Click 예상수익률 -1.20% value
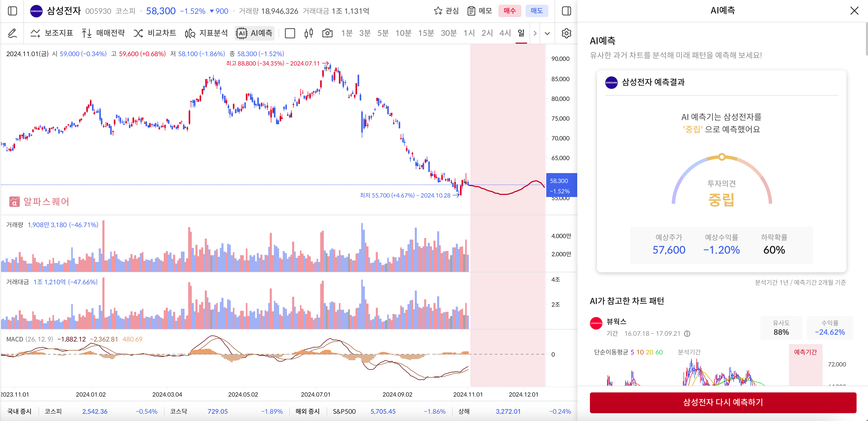This screenshot has width=868, height=421. (x=721, y=250)
